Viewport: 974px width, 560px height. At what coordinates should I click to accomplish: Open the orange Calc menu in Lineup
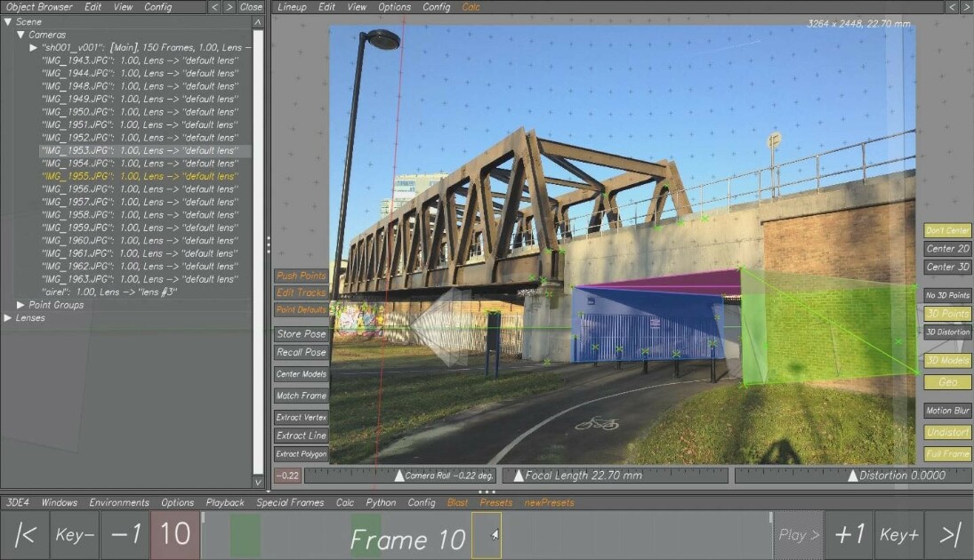click(471, 7)
